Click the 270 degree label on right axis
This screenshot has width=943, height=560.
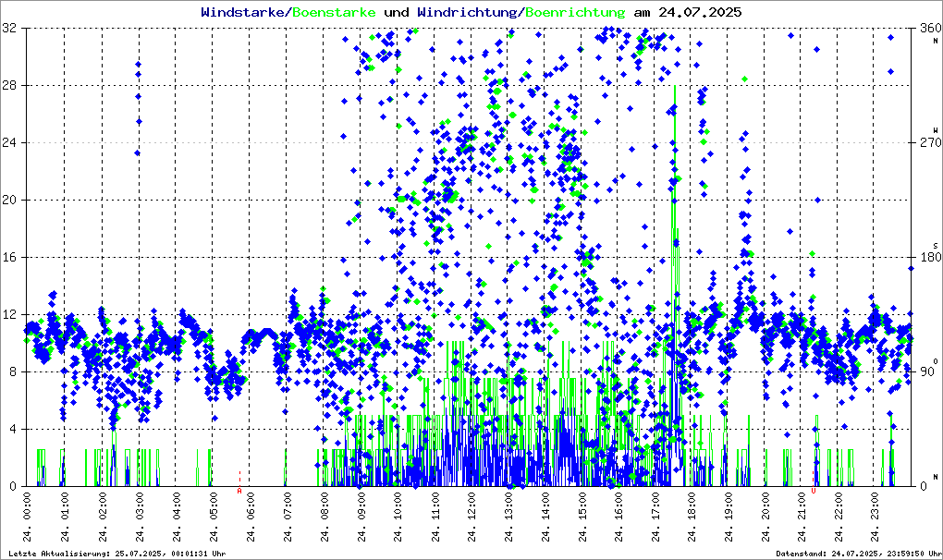tap(929, 143)
